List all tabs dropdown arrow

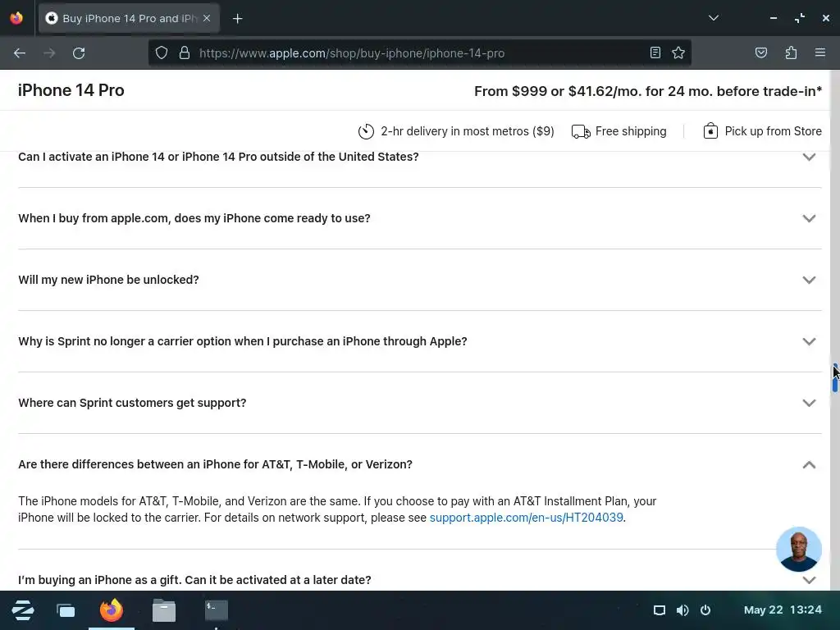pos(713,18)
